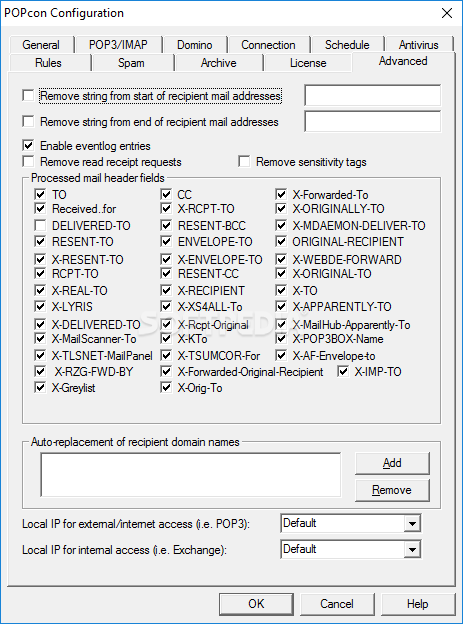Uncheck the X-Forwarded-To field
The width and height of the screenshot is (463, 624).
pos(281,195)
